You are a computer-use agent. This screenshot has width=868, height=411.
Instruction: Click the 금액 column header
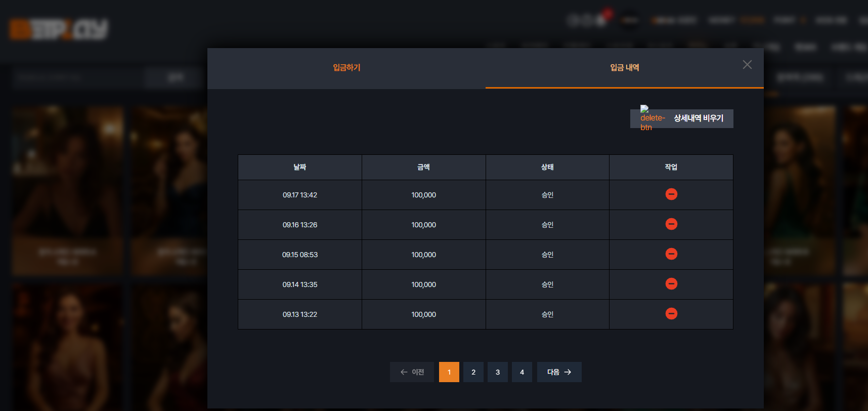[424, 167]
